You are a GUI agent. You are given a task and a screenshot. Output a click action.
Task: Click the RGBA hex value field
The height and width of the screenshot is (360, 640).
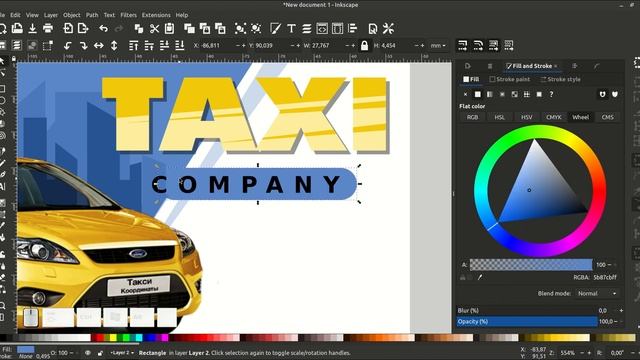[x=605, y=277]
